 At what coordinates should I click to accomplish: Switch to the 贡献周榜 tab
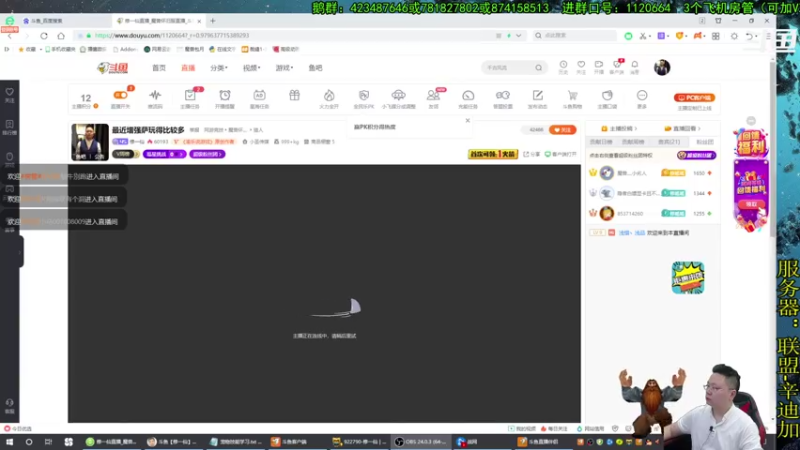(633, 142)
